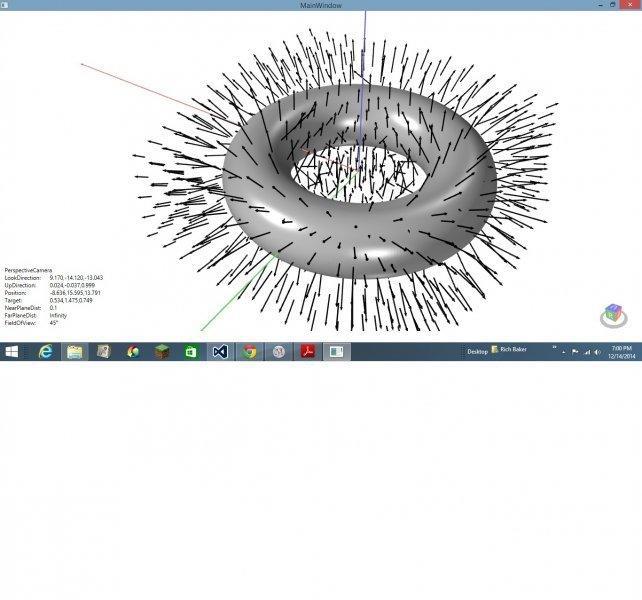Open the Windows Start button
Screen dimensions: 642x600
[x=11, y=352]
